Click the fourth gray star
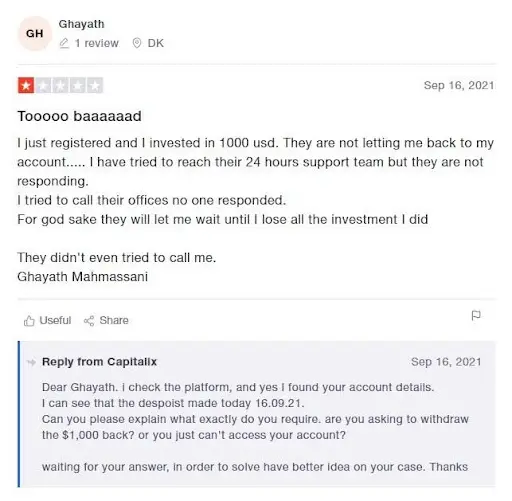The height and width of the screenshot is (501, 512). click(x=77, y=86)
